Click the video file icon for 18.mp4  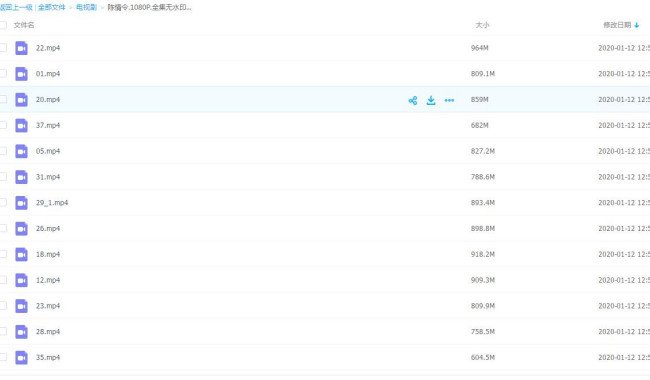coord(21,254)
